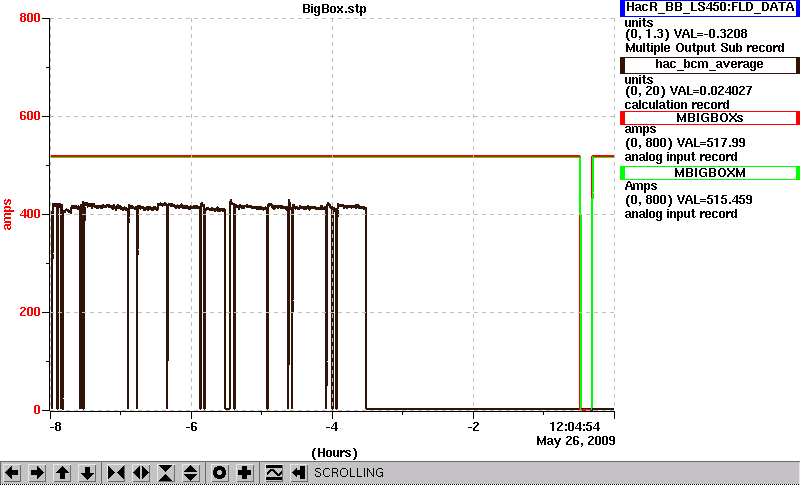Select the MBIGBOXM curve legend

click(710, 173)
